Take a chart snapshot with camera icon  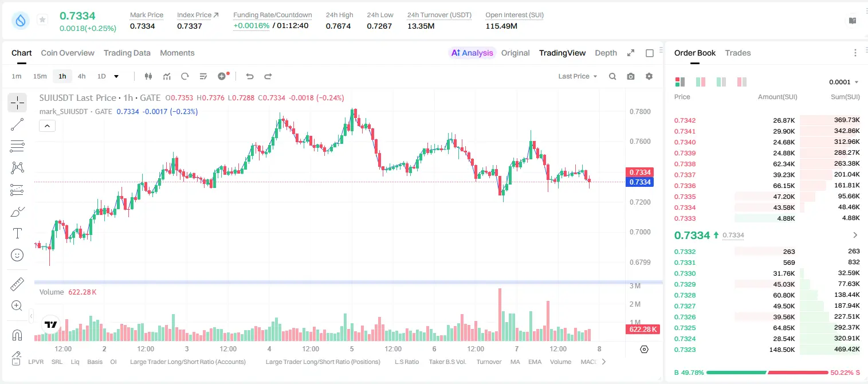pyautogui.click(x=631, y=76)
